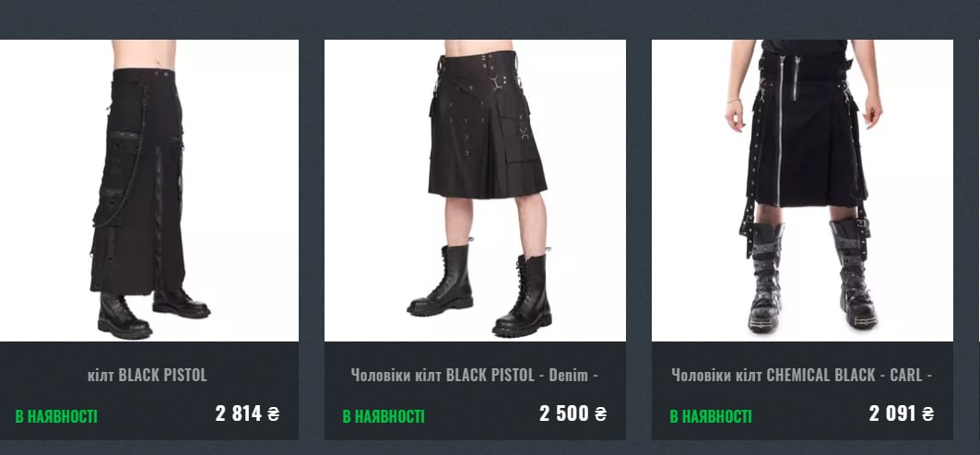Open the CHEMICAL BLACK CARL kilt photo

802,190
